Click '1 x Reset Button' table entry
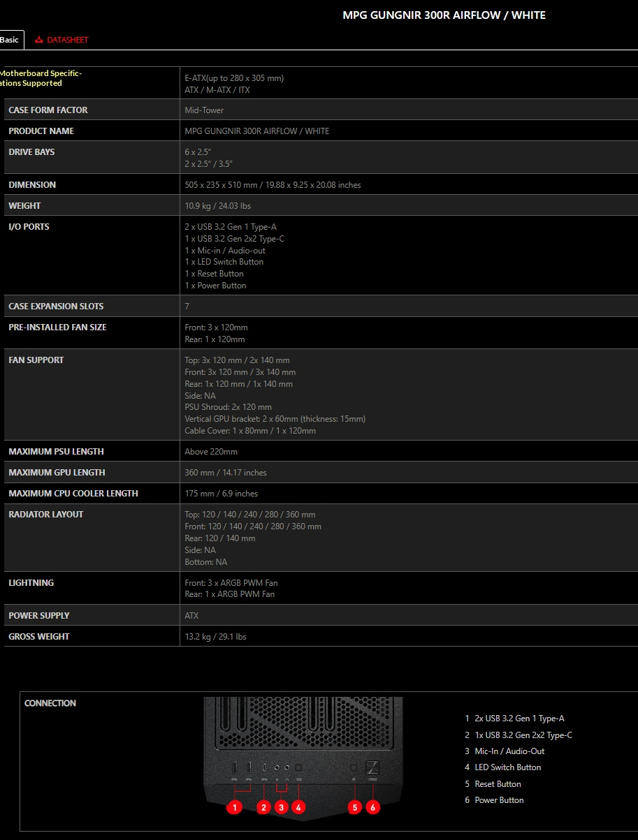The width and height of the screenshot is (638, 840). tap(214, 274)
